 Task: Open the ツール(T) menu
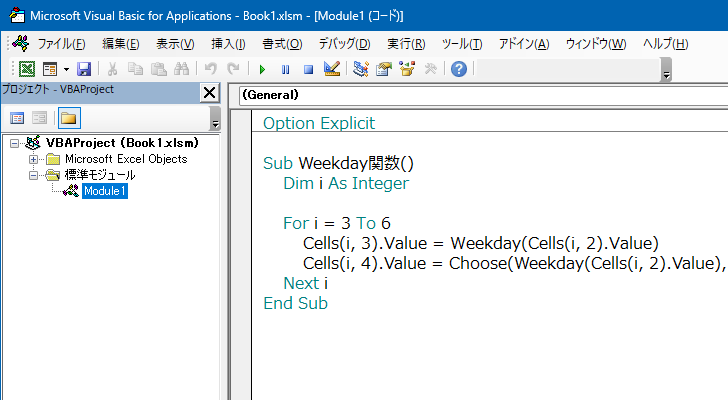462,44
